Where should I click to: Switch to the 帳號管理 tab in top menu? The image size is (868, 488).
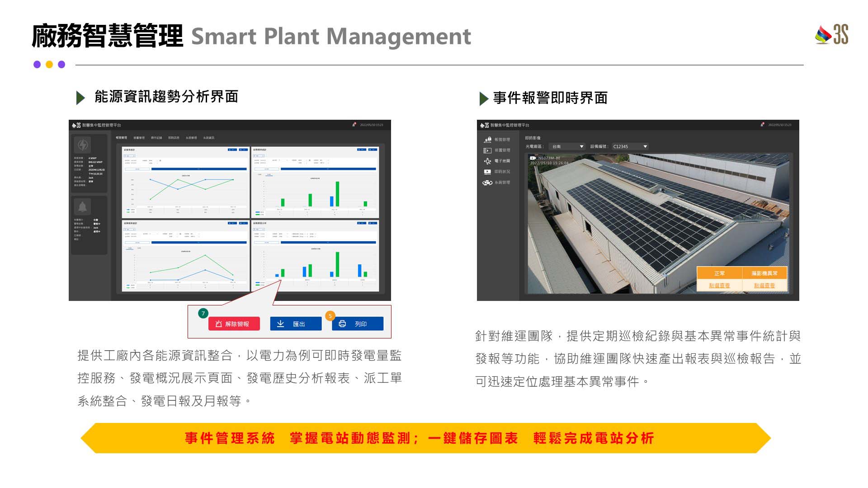pyautogui.click(x=122, y=138)
